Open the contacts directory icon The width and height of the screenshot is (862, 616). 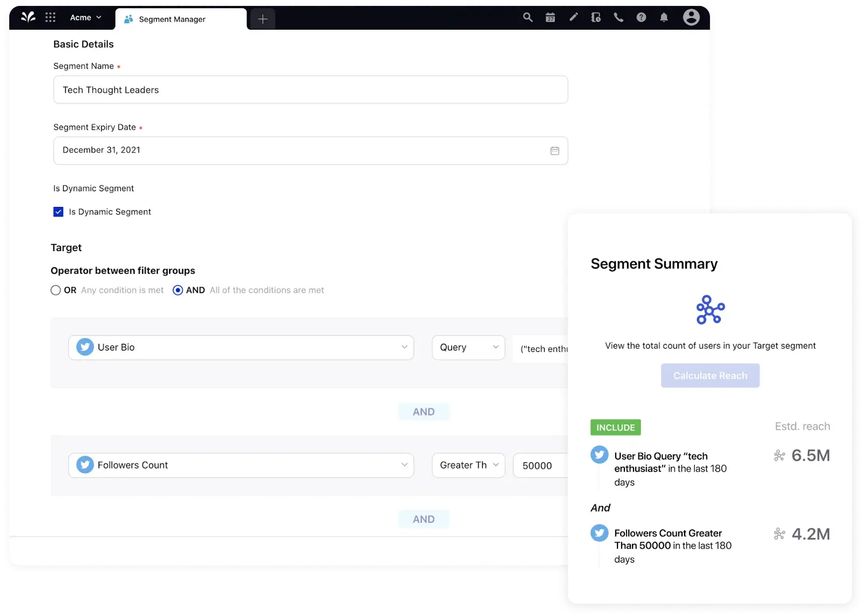[596, 17]
